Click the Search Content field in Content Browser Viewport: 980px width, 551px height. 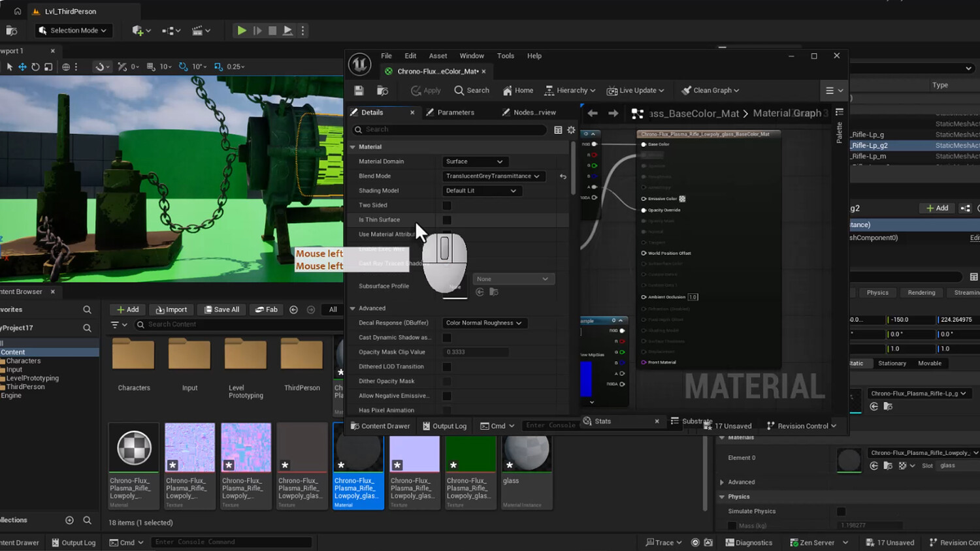coord(238,324)
